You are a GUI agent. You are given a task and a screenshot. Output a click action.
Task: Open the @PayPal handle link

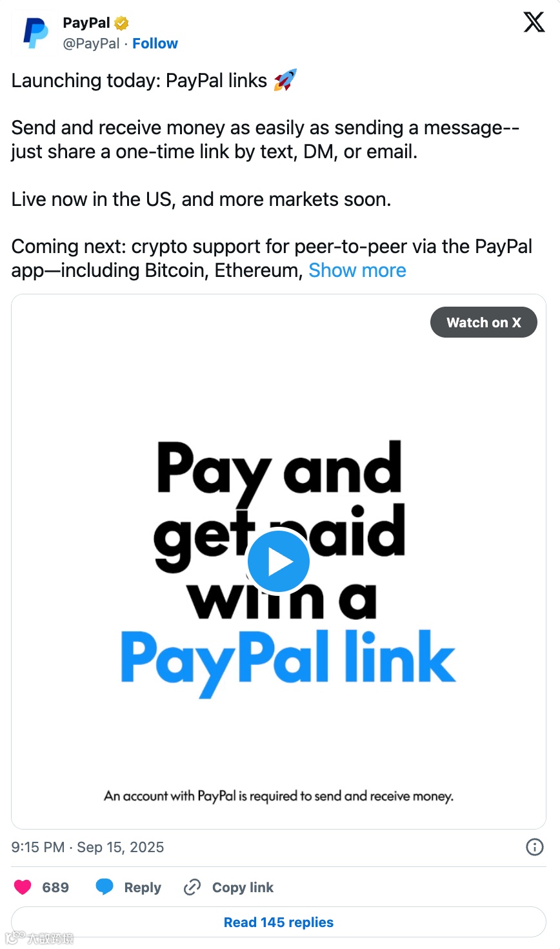tap(91, 43)
